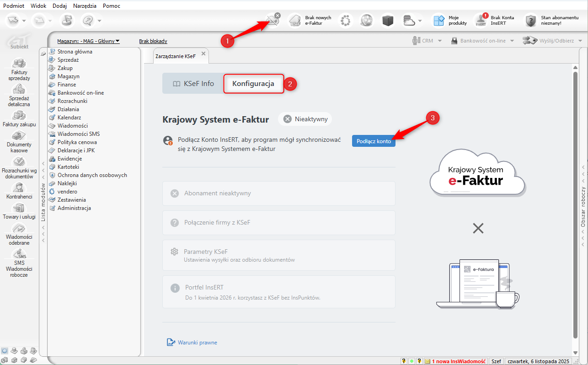Image resolution: width=588 pixels, height=365 pixels.
Task: Click the Podłącz konto button
Action: pyautogui.click(x=374, y=141)
